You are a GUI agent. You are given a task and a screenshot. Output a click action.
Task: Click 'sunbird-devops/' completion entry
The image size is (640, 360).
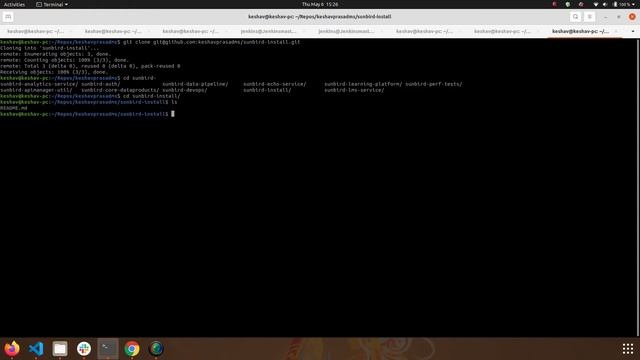pos(184,90)
